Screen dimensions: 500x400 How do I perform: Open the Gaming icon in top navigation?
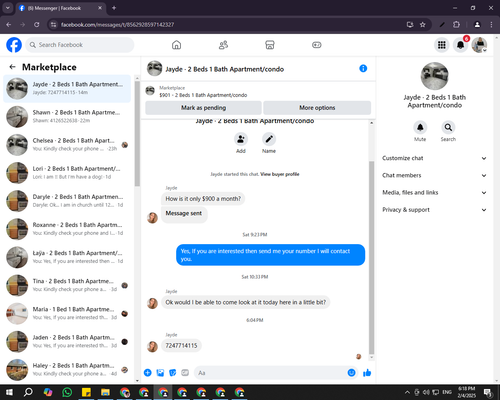coord(316,45)
